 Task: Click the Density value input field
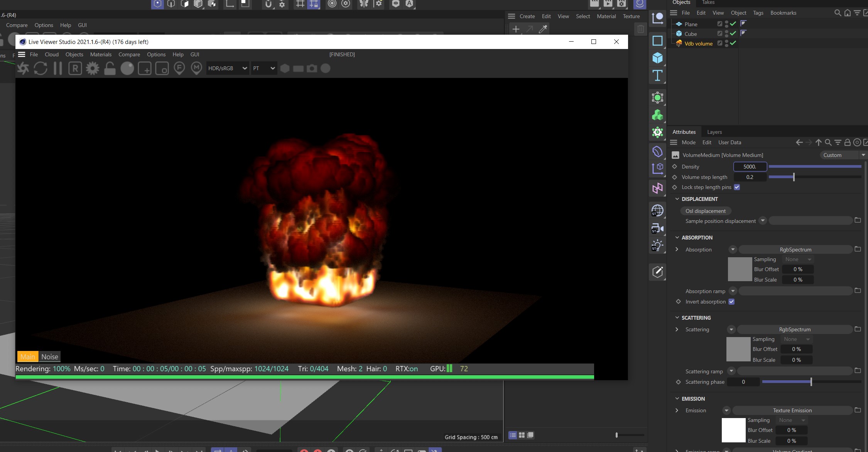click(750, 167)
